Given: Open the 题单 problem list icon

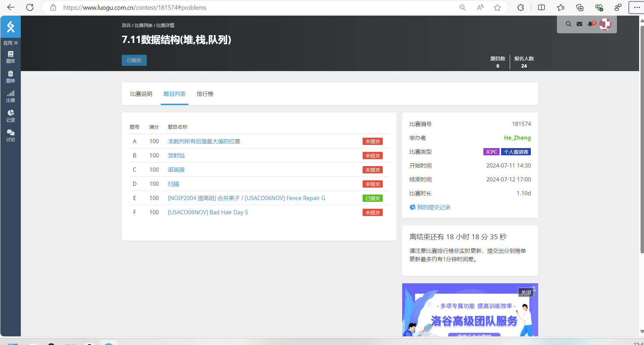Looking at the screenshot, I should tap(11, 77).
